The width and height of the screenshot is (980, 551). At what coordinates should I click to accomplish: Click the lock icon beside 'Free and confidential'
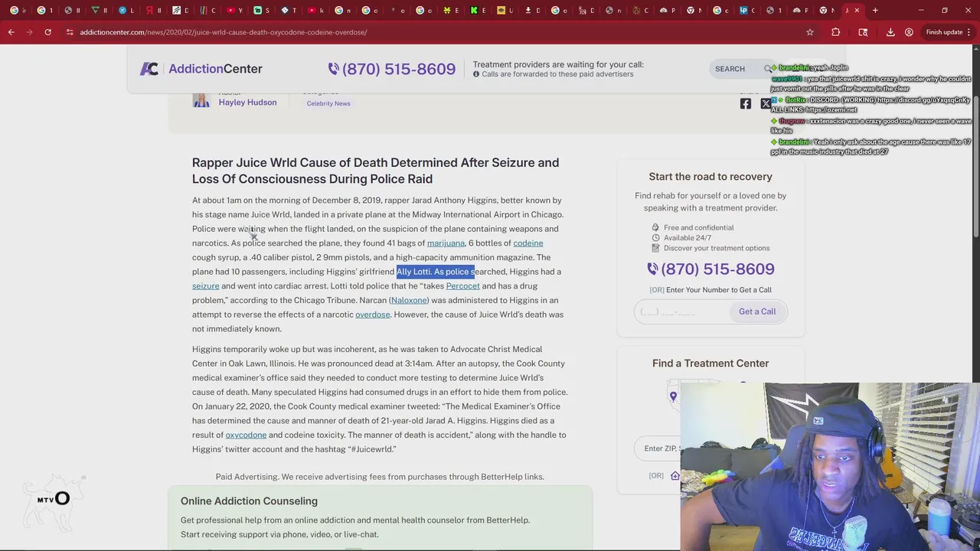(x=655, y=227)
